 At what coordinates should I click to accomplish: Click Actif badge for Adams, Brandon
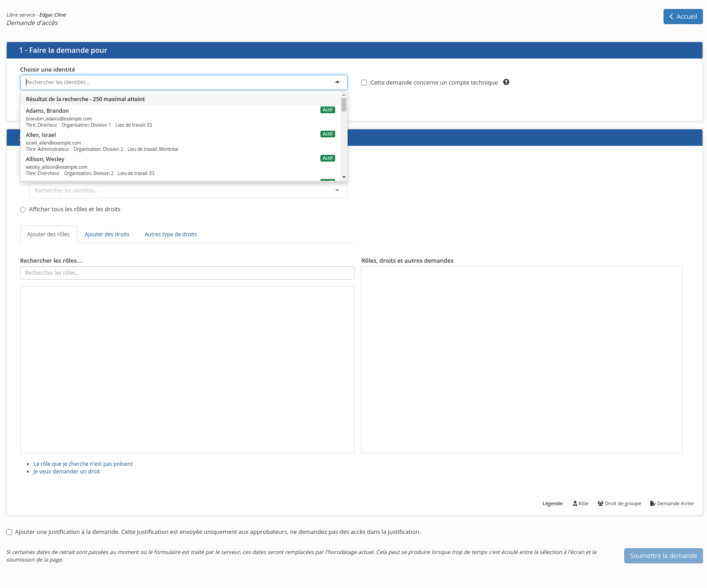point(328,110)
